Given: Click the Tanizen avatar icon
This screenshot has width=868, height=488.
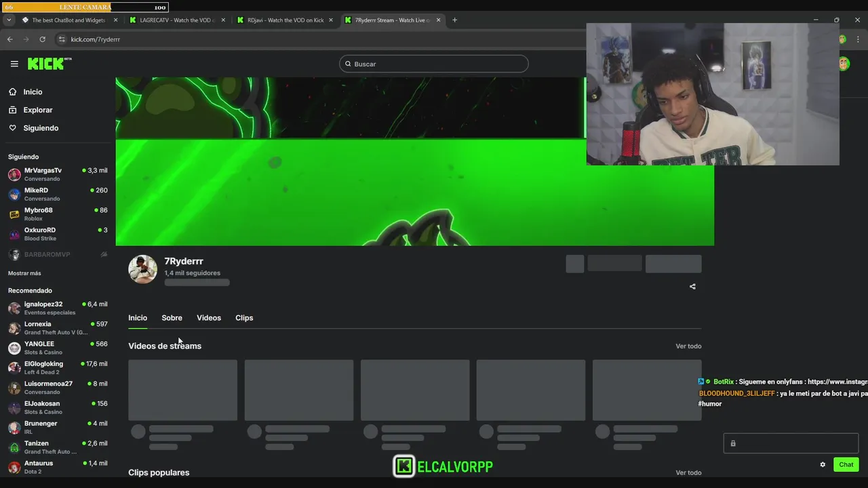Looking at the screenshot, I should point(14,447).
